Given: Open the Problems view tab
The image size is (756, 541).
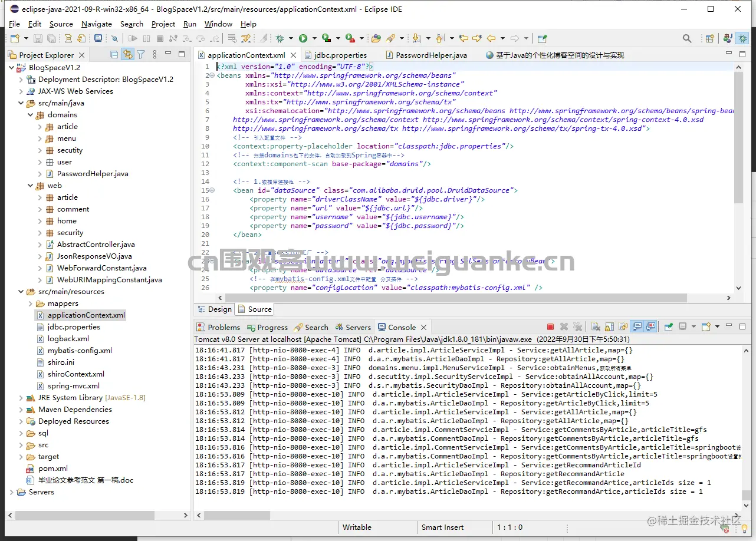Looking at the screenshot, I should (x=218, y=327).
